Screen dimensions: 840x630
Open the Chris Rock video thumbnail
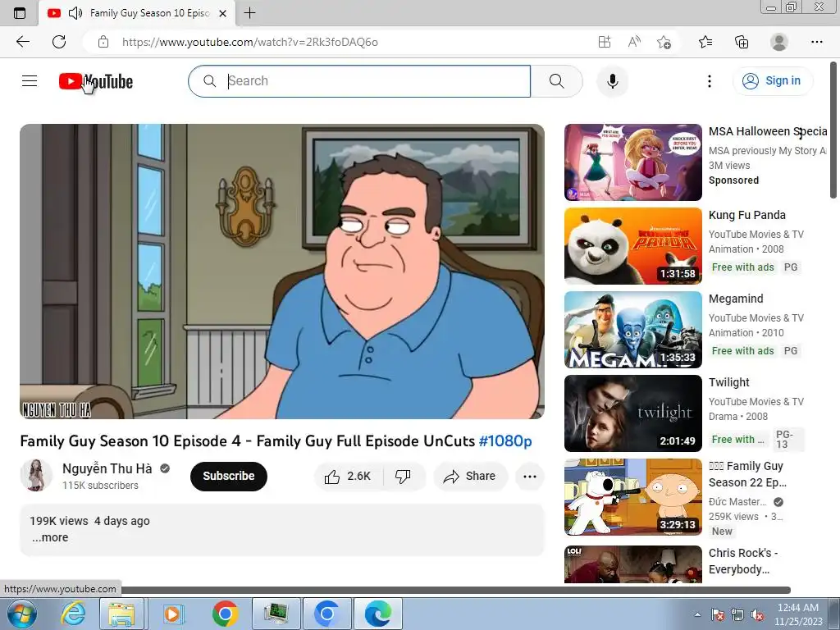point(632,564)
